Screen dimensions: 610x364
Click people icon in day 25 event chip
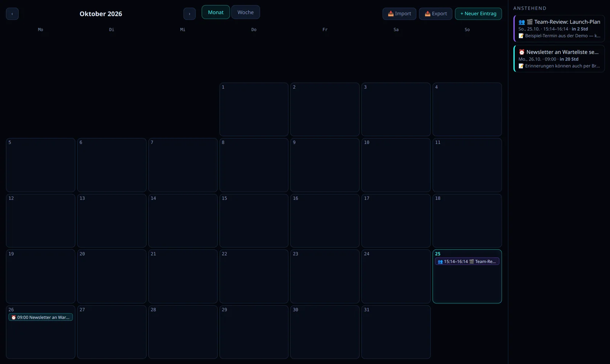coord(440,262)
